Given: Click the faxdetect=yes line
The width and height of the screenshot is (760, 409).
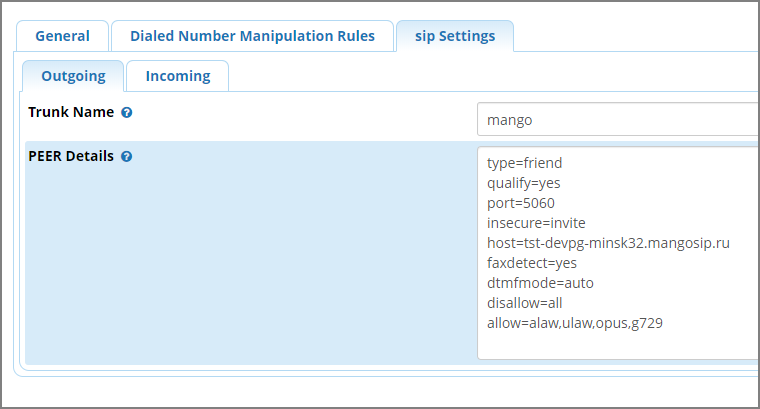Looking at the screenshot, I should point(532,263).
